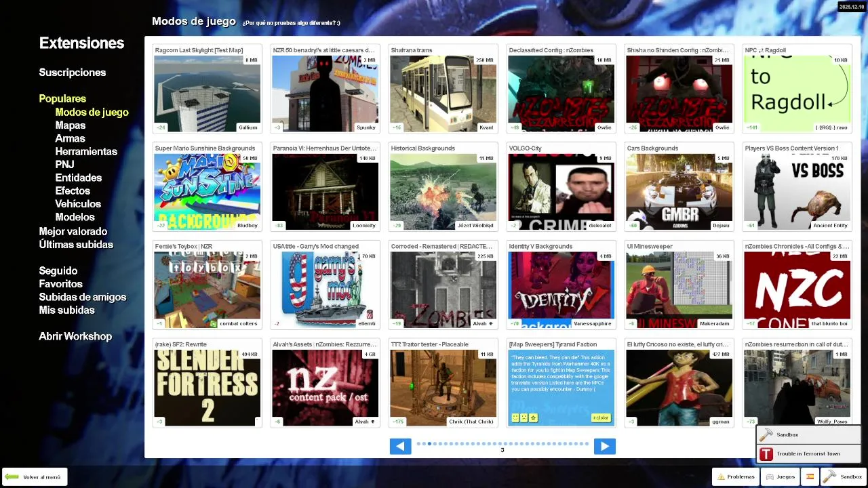The image size is (868, 488).
Task: Go to the next page with the right arrow
Action: pyautogui.click(x=604, y=446)
